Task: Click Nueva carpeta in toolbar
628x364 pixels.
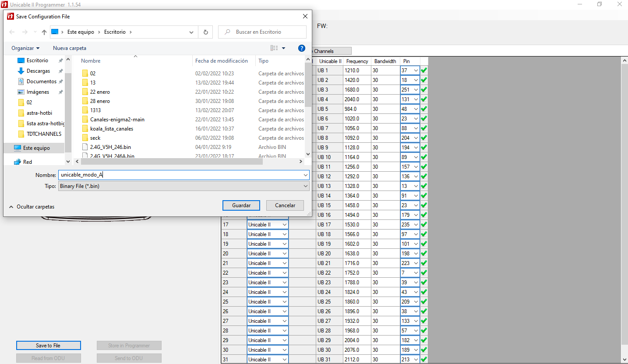Action: coord(70,48)
